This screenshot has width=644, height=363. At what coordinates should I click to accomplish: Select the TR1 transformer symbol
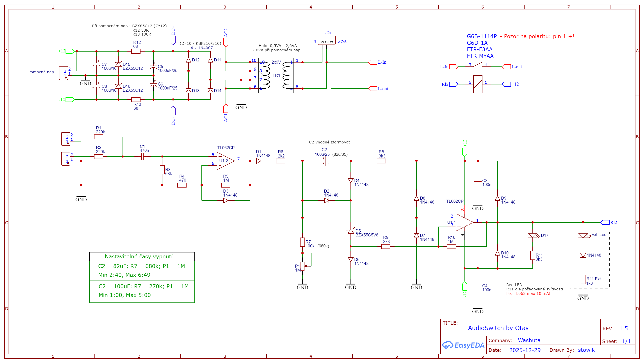pyautogui.click(x=276, y=75)
